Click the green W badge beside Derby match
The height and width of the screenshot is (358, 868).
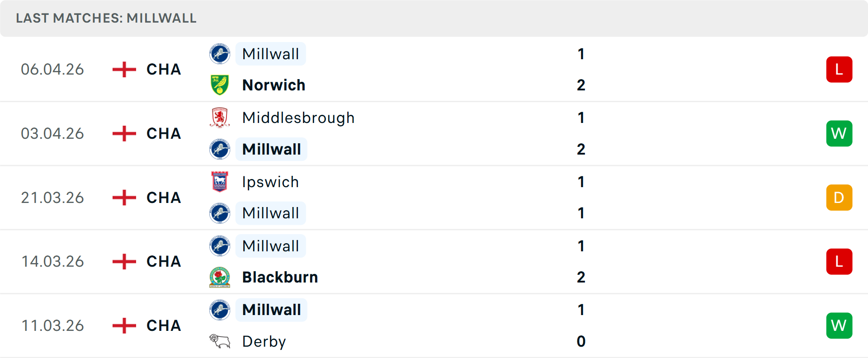tap(839, 325)
